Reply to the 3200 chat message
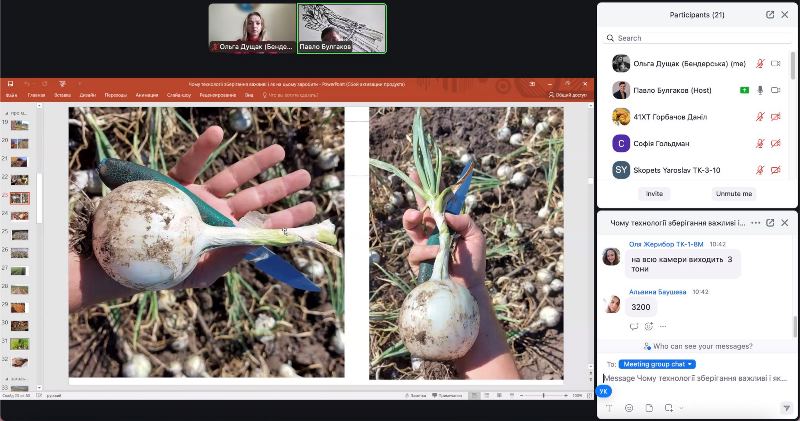Viewport: 800px width, 421px height. click(x=634, y=327)
